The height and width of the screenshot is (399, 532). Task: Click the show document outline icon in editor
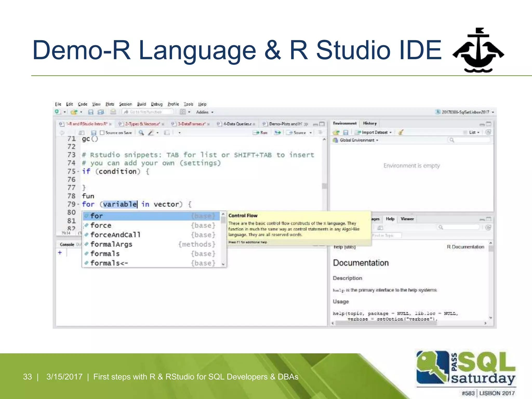pos(320,132)
